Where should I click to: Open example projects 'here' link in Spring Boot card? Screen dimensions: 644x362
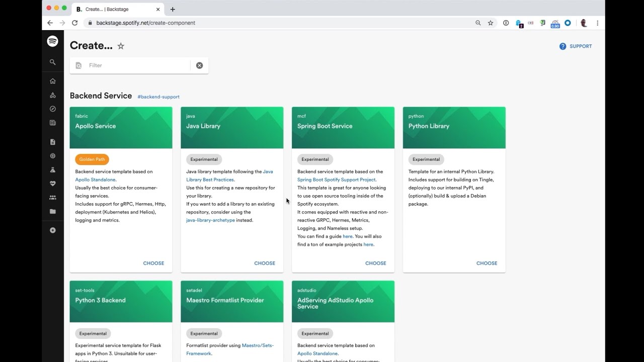[x=368, y=244]
